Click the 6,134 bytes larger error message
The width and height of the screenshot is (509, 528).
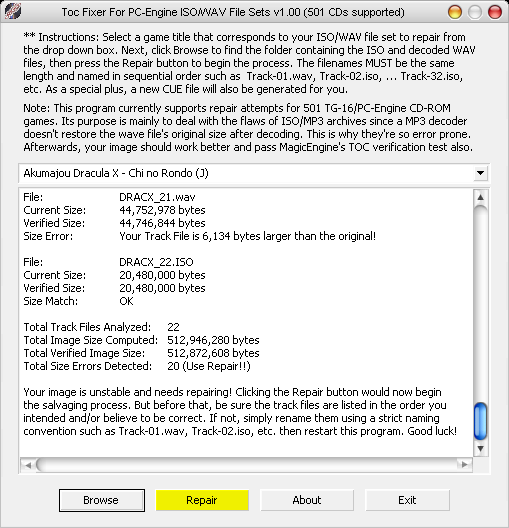click(247, 236)
